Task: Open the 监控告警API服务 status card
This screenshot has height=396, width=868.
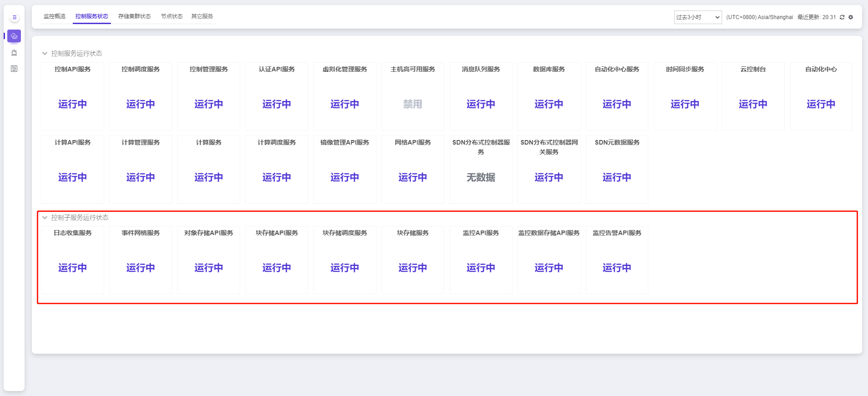Action: click(x=617, y=260)
